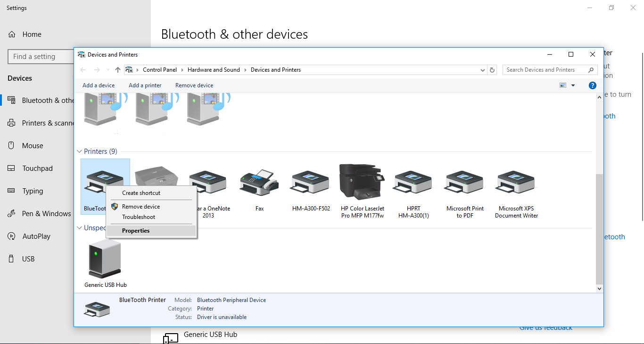Collapse the Unspecified group
The image size is (644, 344).
point(79,228)
